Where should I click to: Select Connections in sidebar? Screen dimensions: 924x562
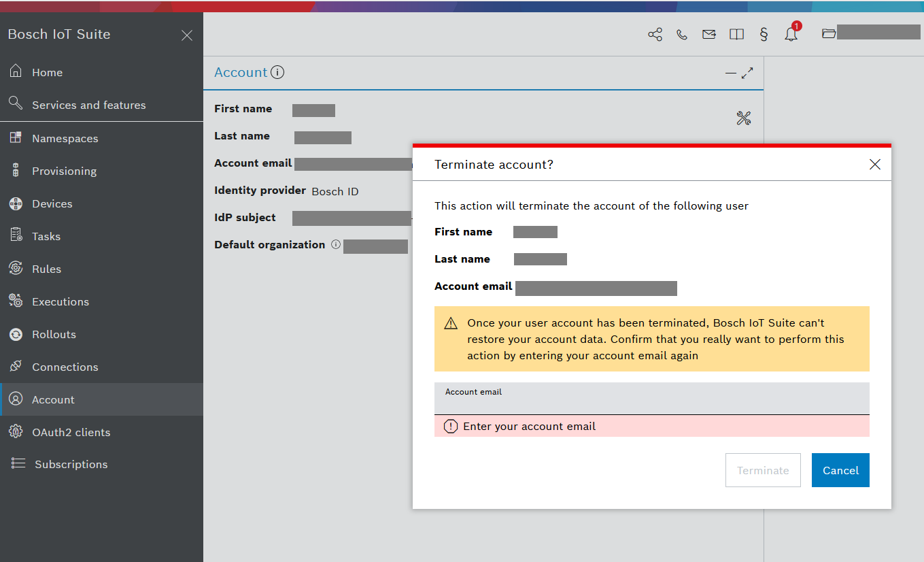102,367
